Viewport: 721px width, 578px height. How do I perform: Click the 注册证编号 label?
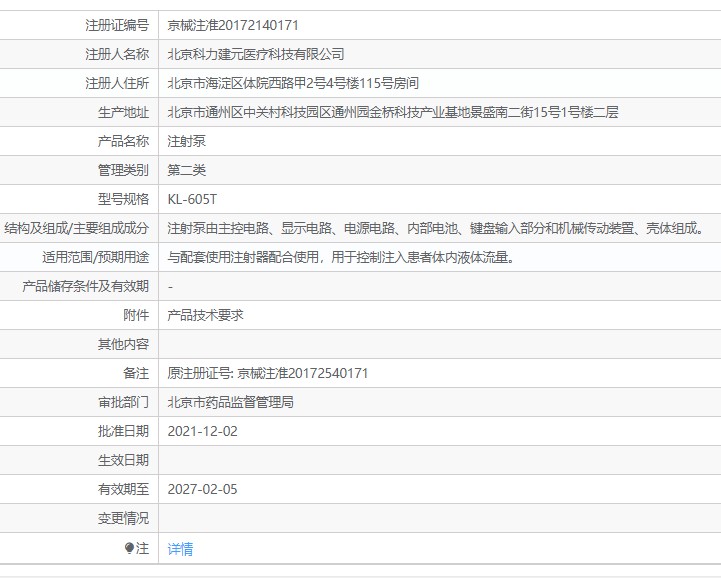(x=117, y=25)
